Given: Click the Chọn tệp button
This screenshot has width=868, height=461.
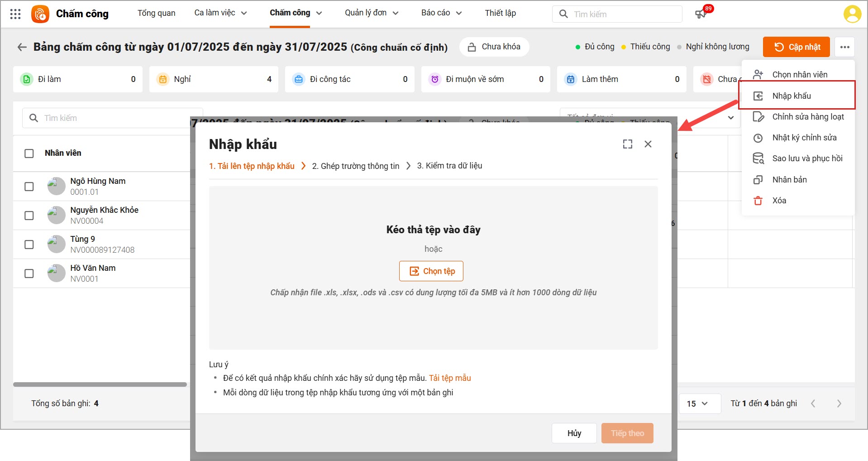Looking at the screenshot, I should pyautogui.click(x=431, y=271).
